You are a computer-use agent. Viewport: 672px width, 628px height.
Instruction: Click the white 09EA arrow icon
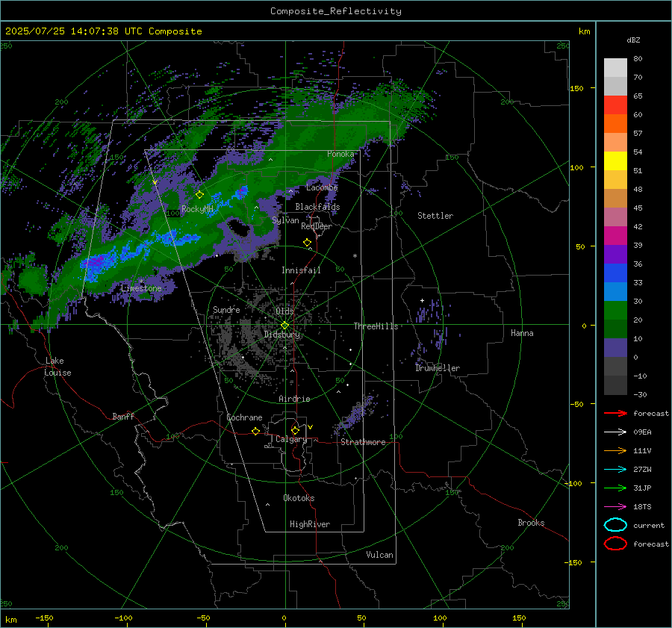pos(615,432)
